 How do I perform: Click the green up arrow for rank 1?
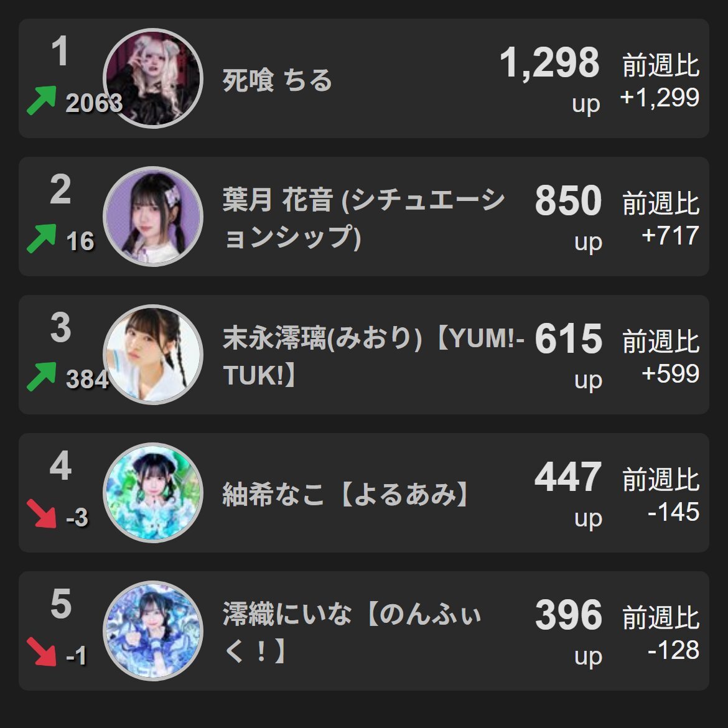(x=41, y=100)
